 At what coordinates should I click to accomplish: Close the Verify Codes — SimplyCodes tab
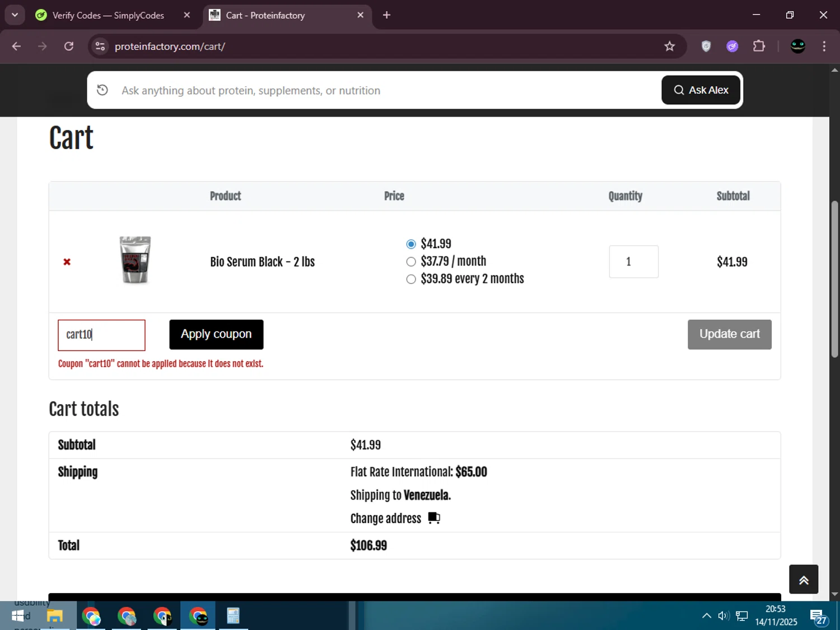(x=187, y=15)
